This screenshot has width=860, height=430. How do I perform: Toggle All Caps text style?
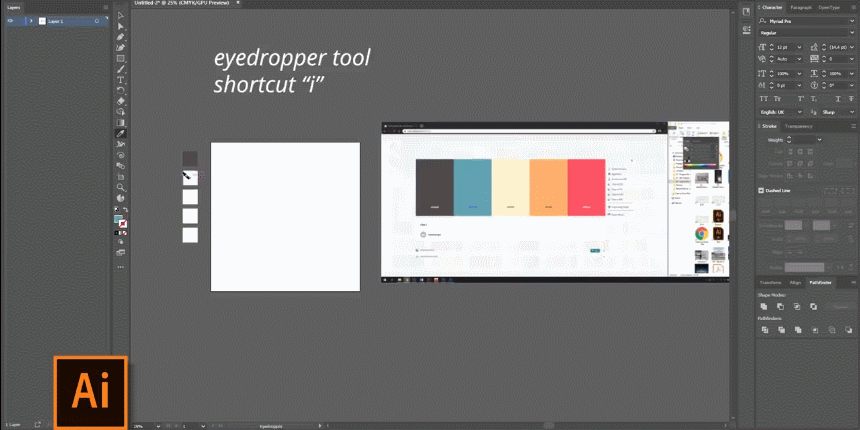pyautogui.click(x=763, y=99)
